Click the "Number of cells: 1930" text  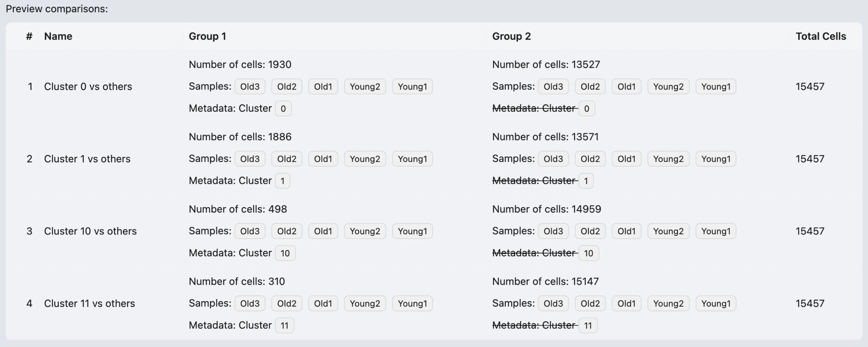[240, 64]
